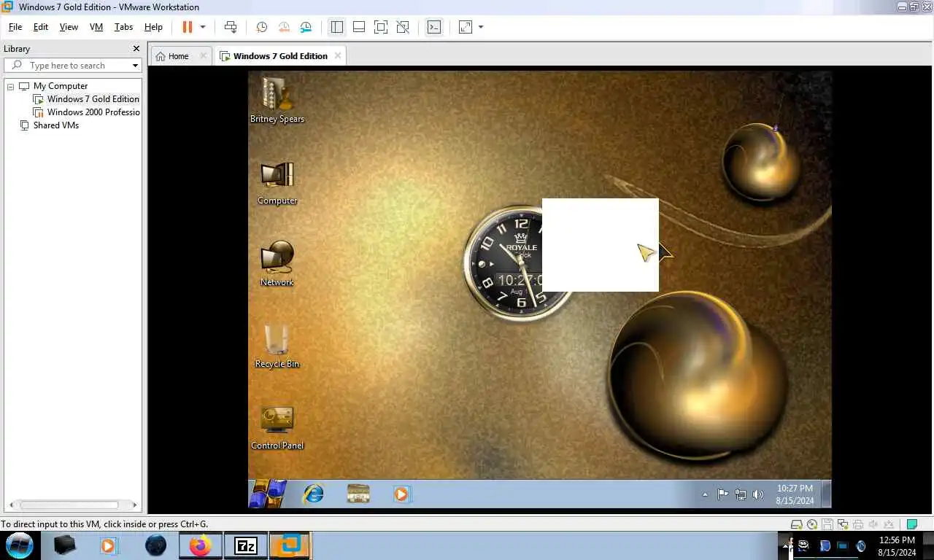Open the library search dropdown arrow

[x=135, y=66]
